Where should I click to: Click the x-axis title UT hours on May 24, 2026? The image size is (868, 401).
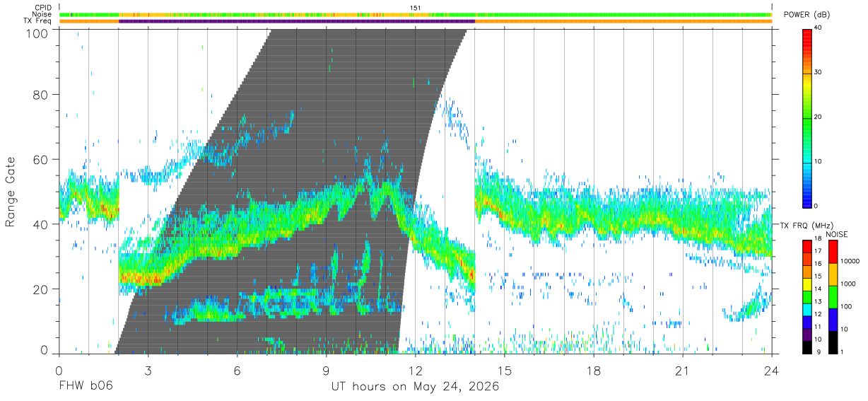(x=415, y=387)
